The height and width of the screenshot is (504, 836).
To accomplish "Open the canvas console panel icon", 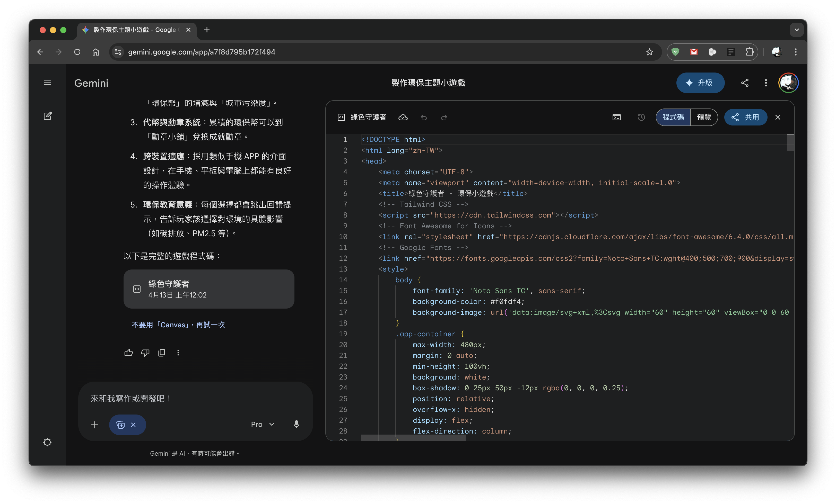I will 616,117.
